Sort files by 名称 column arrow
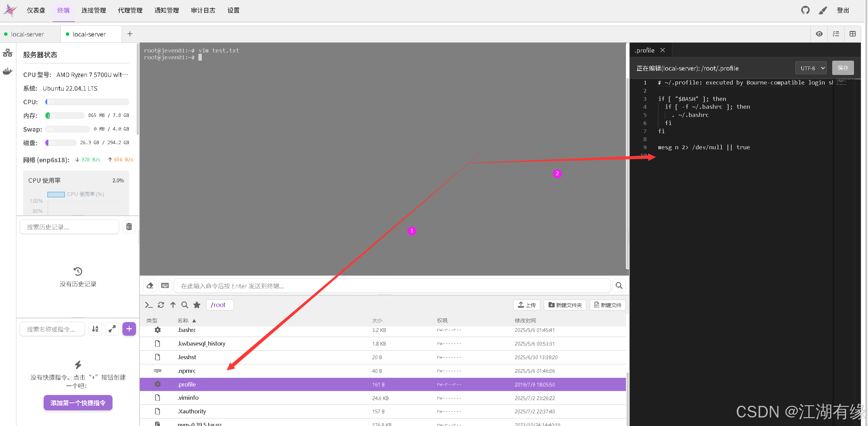868x426 pixels. coord(194,321)
